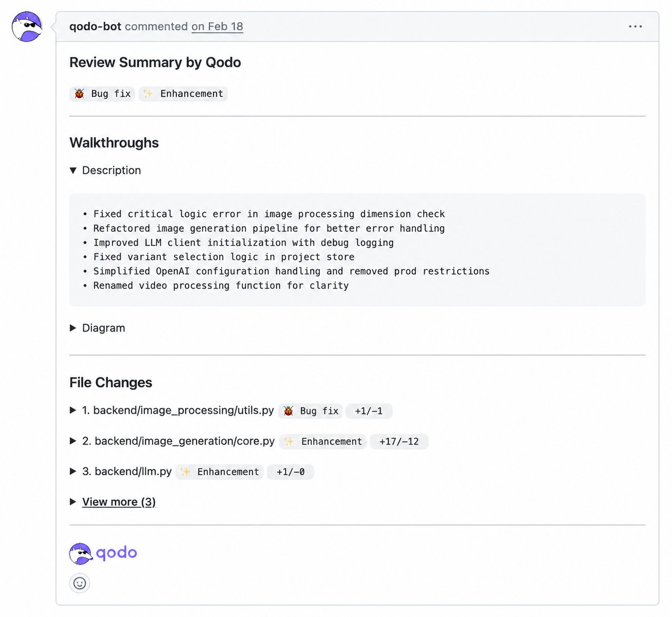The width and height of the screenshot is (672, 617).
Task: Select the 'Bug fix' tag next to utils.py
Action: [311, 411]
